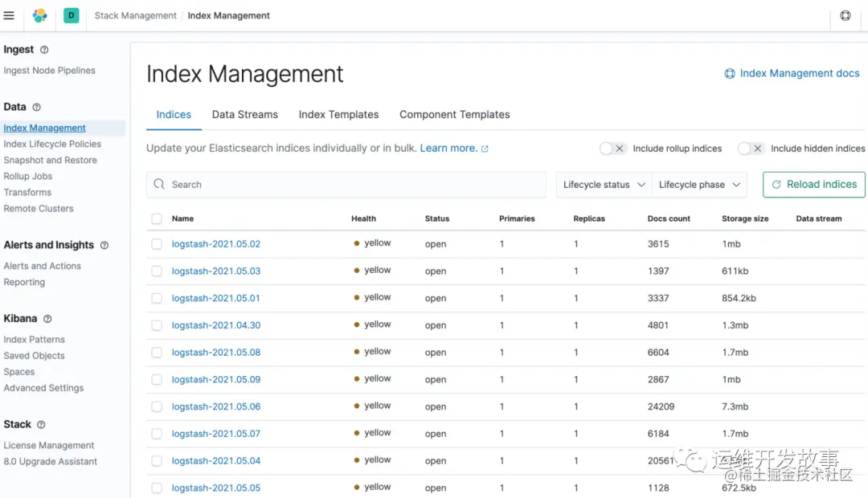Viewport: 868px width, 498px height.
Task: Open License Management in sidebar
Action: pyautogui.click(x=49, y=446)
